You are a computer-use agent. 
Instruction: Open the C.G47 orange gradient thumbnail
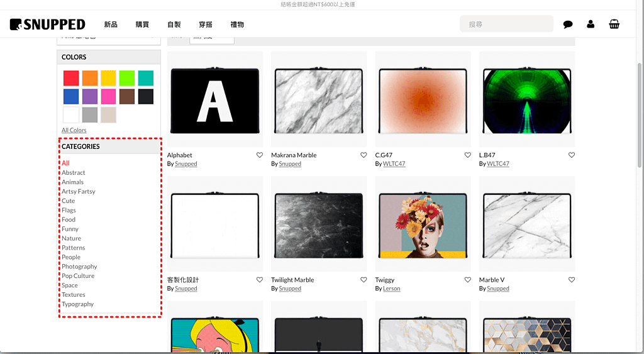pyautogui.click(x=423, y=99)
